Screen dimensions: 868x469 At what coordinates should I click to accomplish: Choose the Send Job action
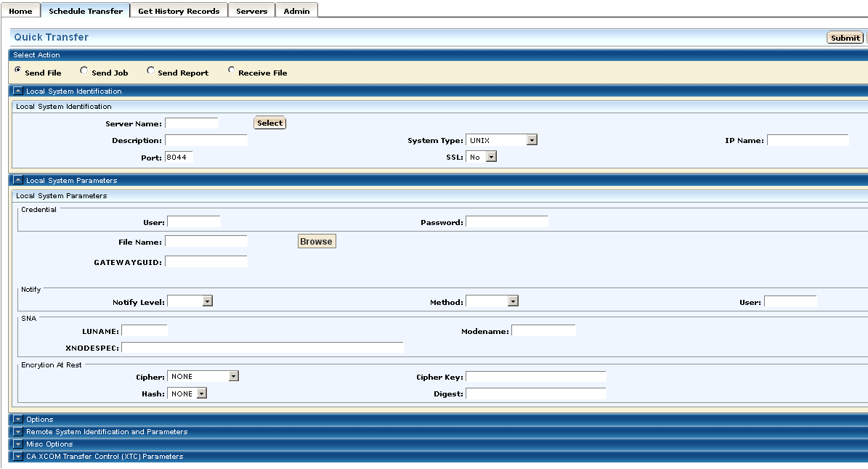[x=84, y=70]
